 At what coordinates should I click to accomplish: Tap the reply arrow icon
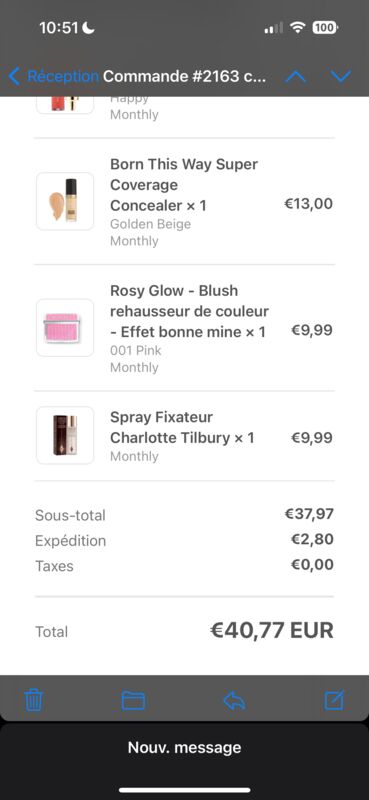[x=234, y=701]
